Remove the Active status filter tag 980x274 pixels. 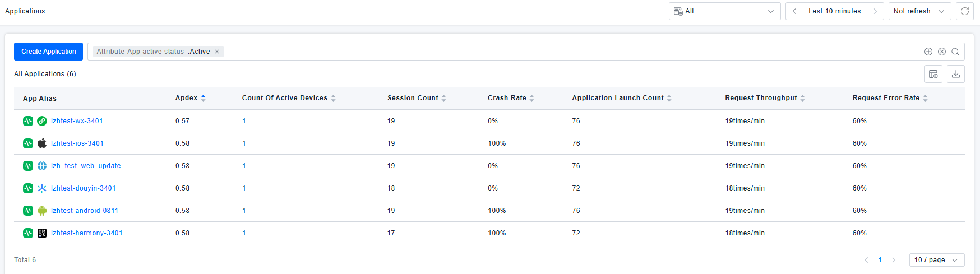click(x=217, y=52)
